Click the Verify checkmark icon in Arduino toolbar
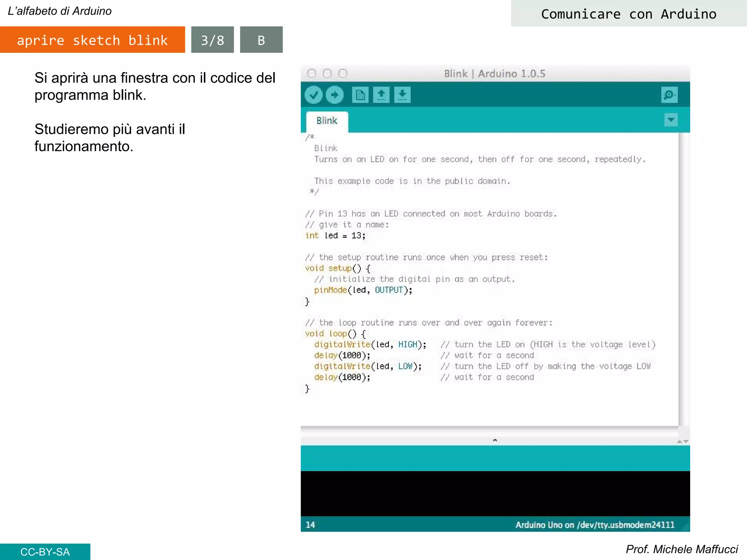Viewport: 747px width, 560px height. click(313, 95)
